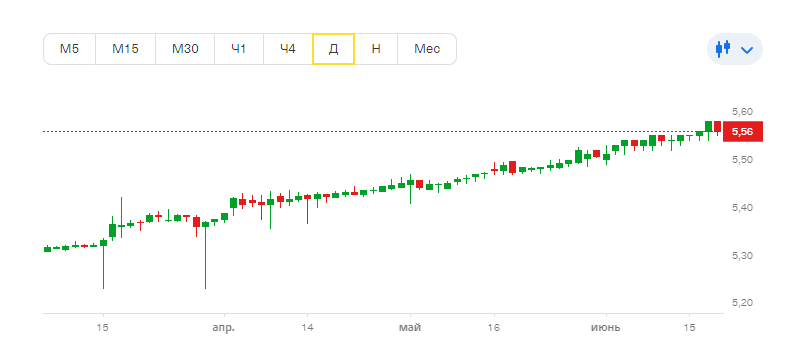Click the last red candle on the chart
The width and height of the screenshot is (797, 361).
click(718, 127)
